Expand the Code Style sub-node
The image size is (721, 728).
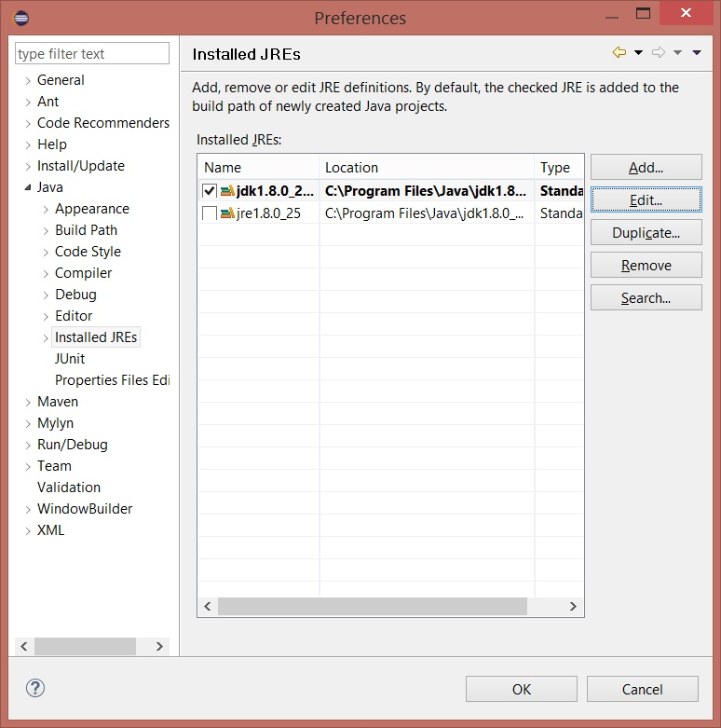coord(46,252)
